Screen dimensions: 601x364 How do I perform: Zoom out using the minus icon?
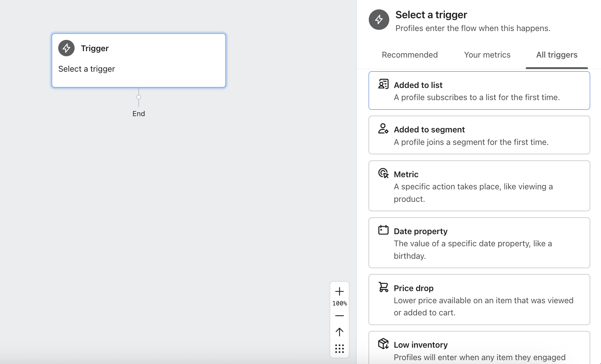pyautogui.click(x=339, y=315)
